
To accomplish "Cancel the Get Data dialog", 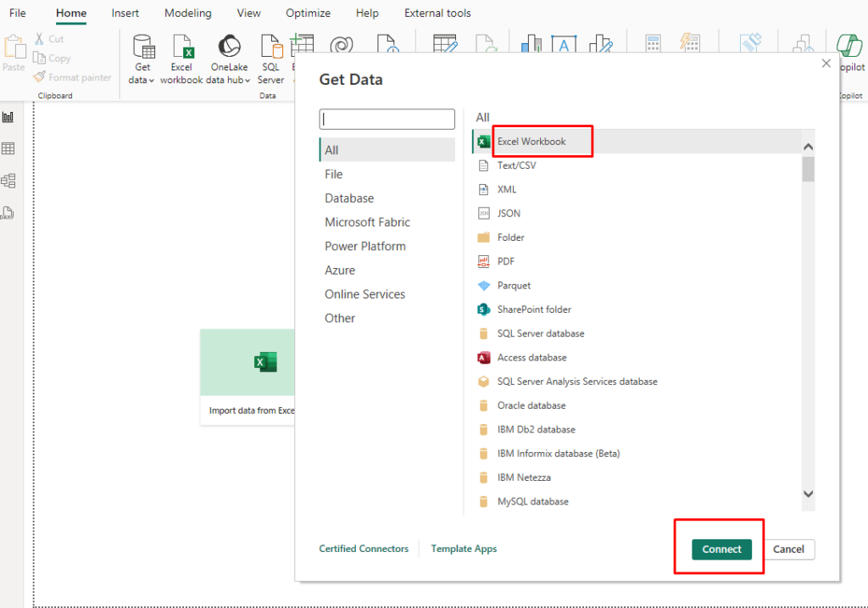I will click(x=788, y=549).
